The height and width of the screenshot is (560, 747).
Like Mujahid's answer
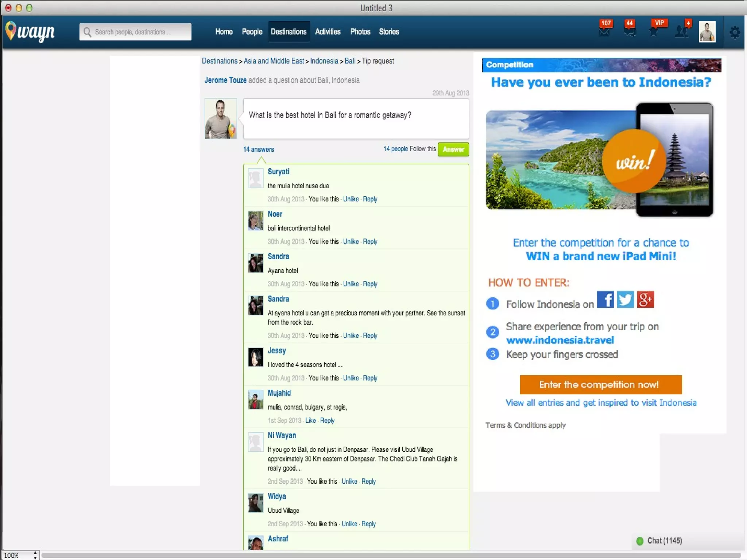pyautogui.click(x=310, y=420)
